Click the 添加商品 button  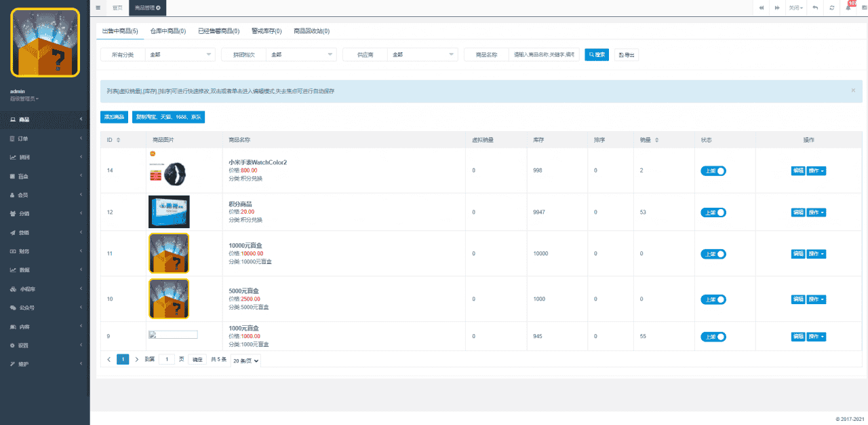(114, 117)
